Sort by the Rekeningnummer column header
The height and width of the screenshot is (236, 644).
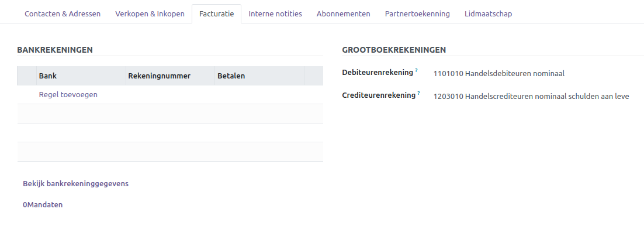coord(159,76)
